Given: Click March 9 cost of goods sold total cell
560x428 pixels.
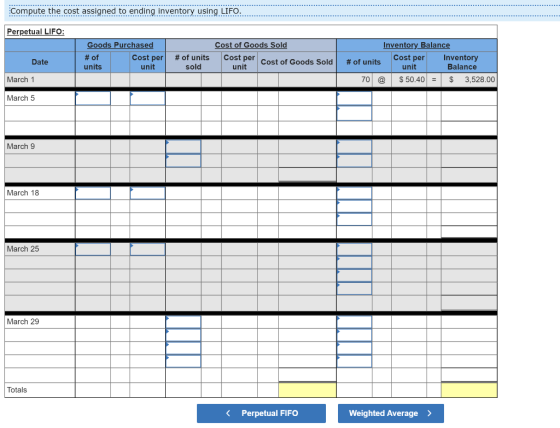Looking at the screenshot, I should coord(307,175).
